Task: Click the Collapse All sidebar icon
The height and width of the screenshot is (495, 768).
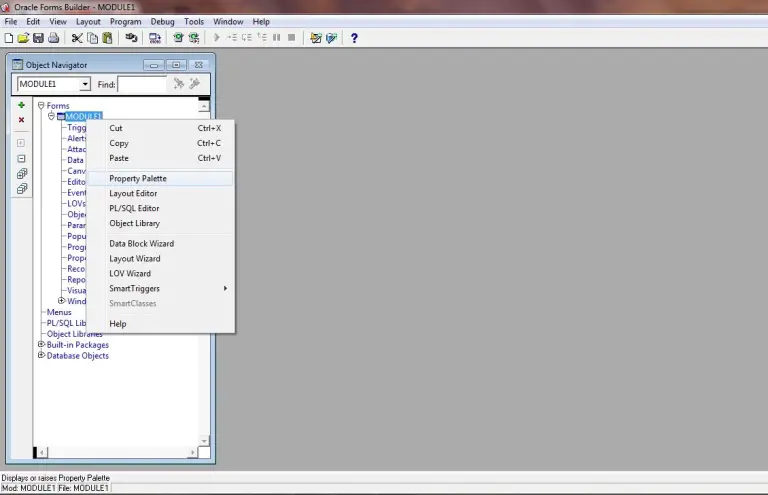Action: (x=22, y=189)
